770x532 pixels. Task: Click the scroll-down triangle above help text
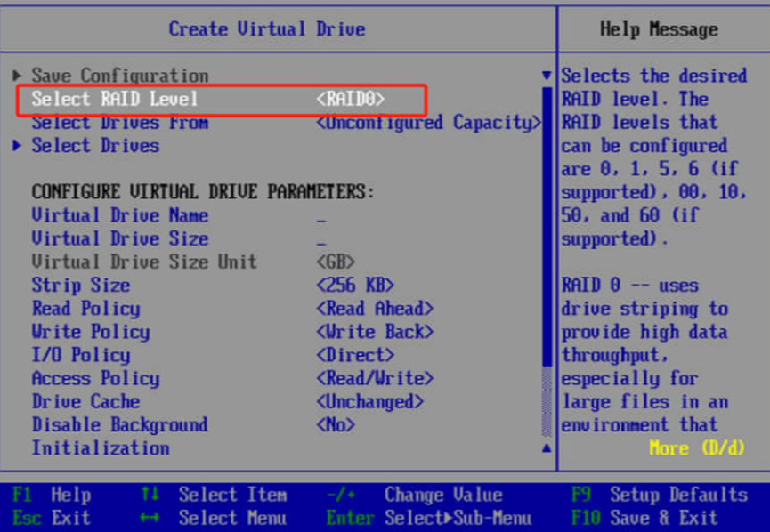pos(547,77)
